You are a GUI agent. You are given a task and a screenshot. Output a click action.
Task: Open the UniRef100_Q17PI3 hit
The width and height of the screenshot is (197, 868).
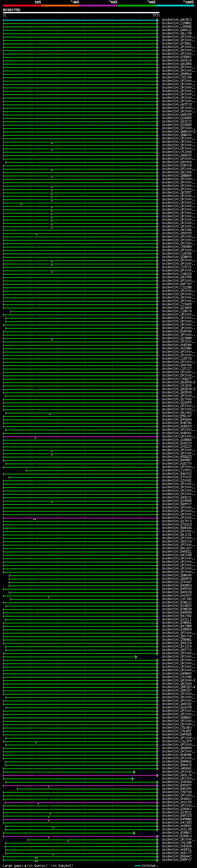[x=177, y=521]
